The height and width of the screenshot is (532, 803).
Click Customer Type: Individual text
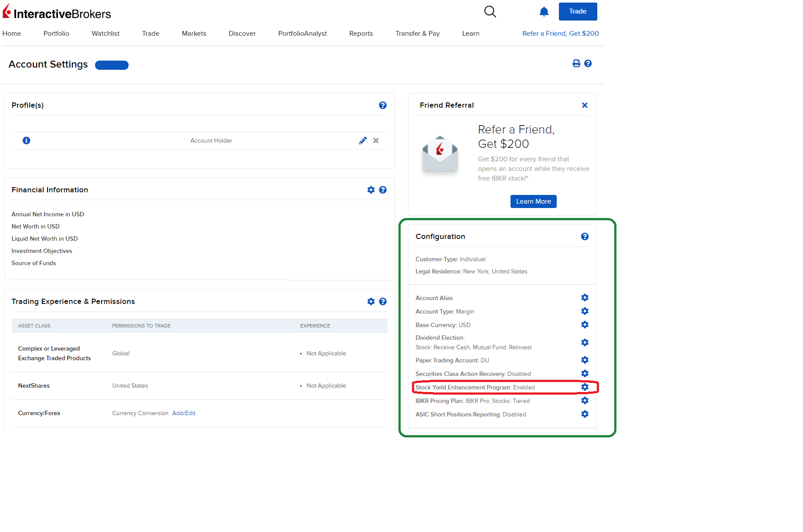coord(450,259)
